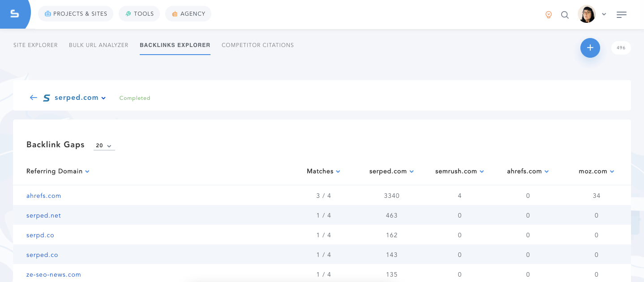
Task: Expand the account dropdown chevron
Action: [x=604, y=14]
